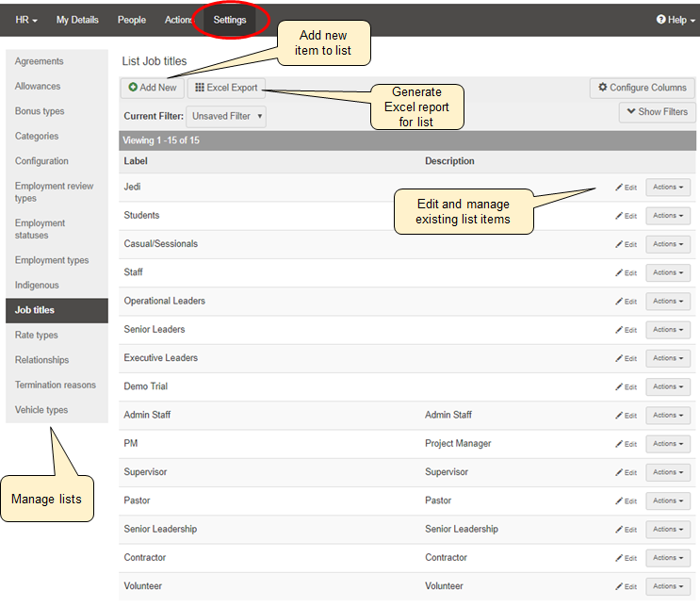Sort by the Label column header
The height and width of the screenshot is (607, 700).
(136, 161)
